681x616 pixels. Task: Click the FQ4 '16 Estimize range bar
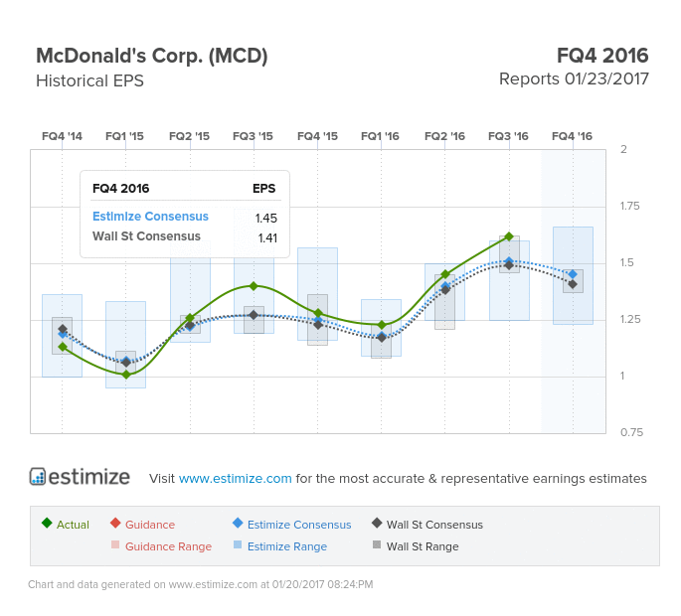[573, 275]
